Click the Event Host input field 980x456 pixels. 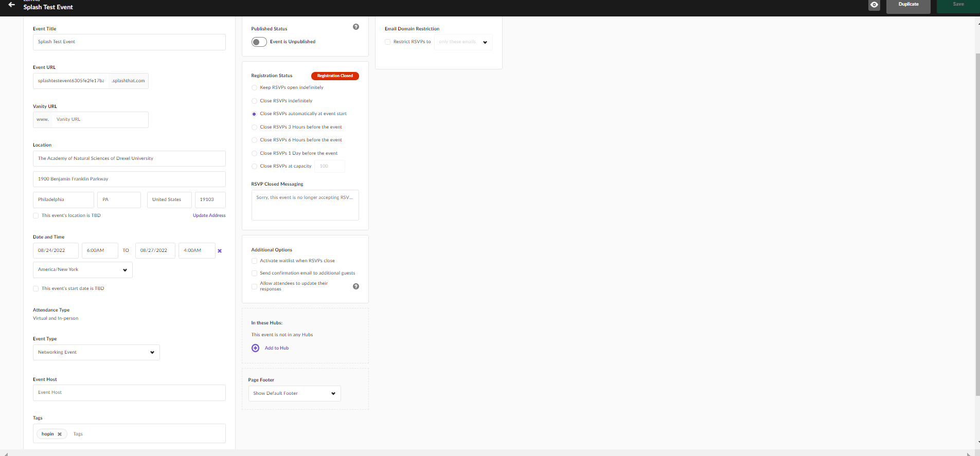(x=129, y=393)
